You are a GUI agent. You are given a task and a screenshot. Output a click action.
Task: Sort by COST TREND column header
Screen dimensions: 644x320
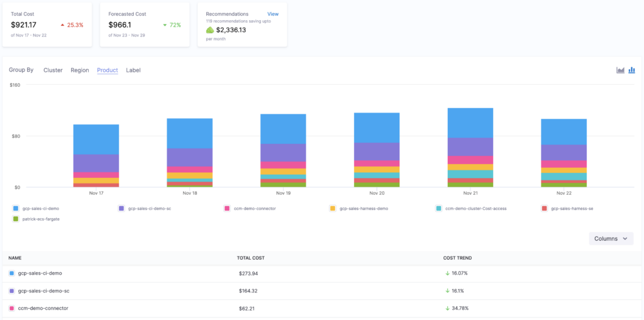(458, 258)
